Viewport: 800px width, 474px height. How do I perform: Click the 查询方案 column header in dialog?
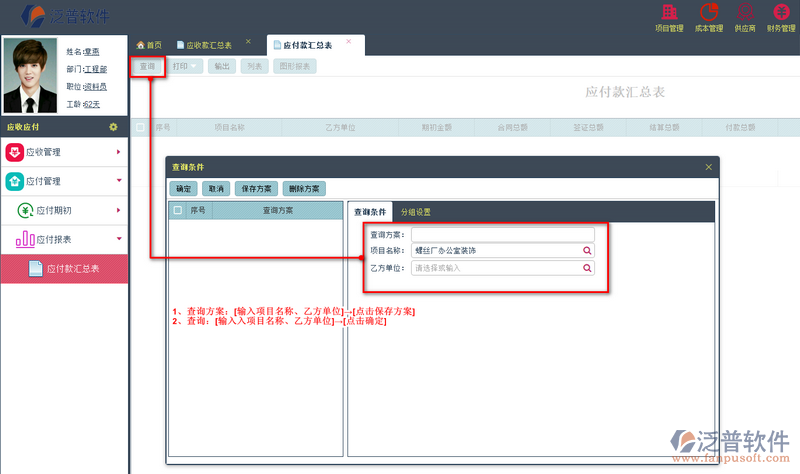point(278,210)
